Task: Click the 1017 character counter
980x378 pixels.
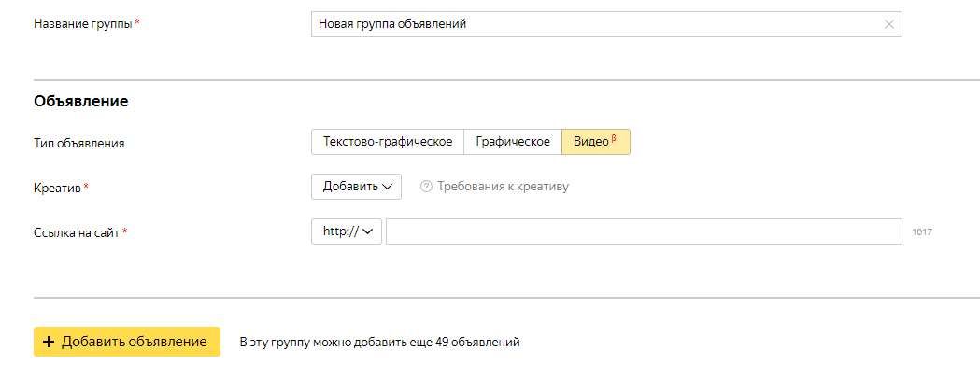Action: click(x=922, y=232)
